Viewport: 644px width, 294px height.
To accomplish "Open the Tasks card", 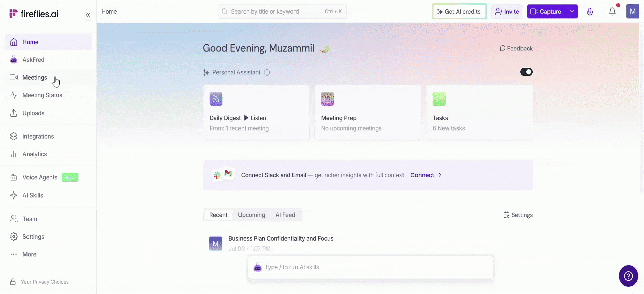I will tap(479, 112).
